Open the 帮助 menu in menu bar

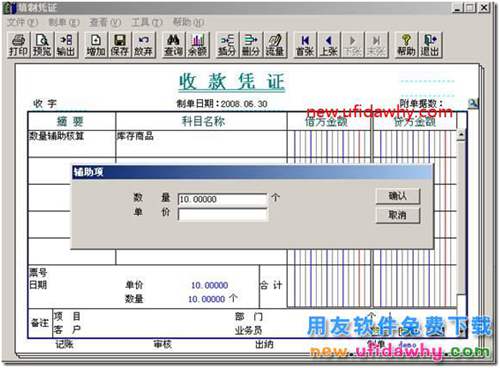(188, 22)
